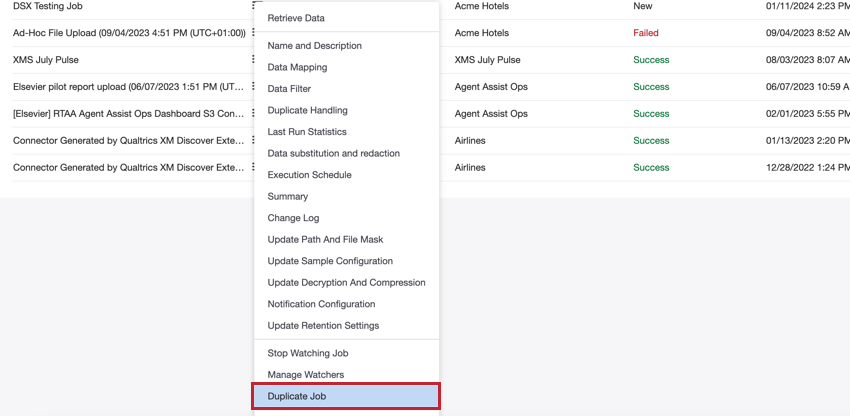Image resolution: width=850 pixels, height=416 pixels.
Task: Open Notification Configuration option
Action: coord(346,304)
